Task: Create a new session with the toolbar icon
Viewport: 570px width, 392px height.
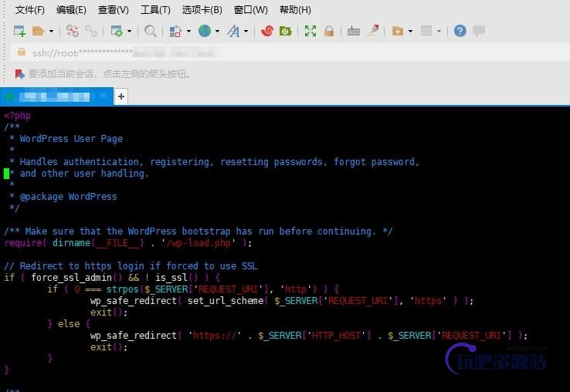Action: pos(19,31)
